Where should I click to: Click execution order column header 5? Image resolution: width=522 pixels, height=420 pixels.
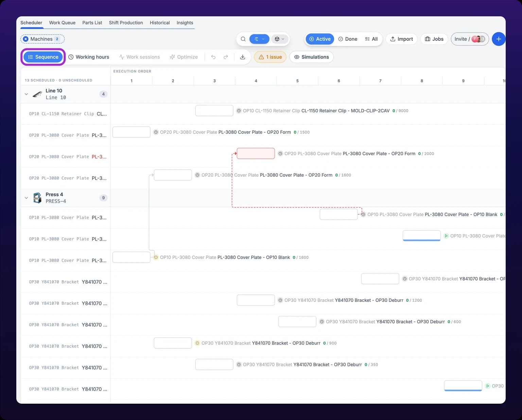pyautogui.click(x=297, y=81)
